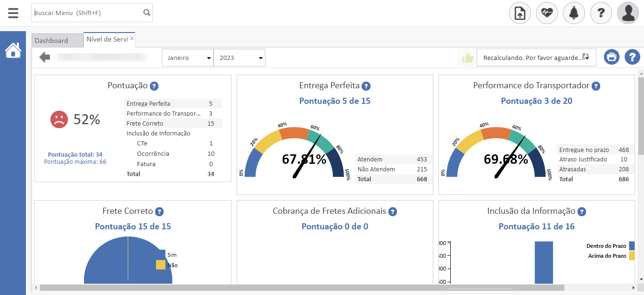Viewport: 644px width, 295px height.
Task: Show help for Entrega Perfeita
Action: (x=366, y=86)
